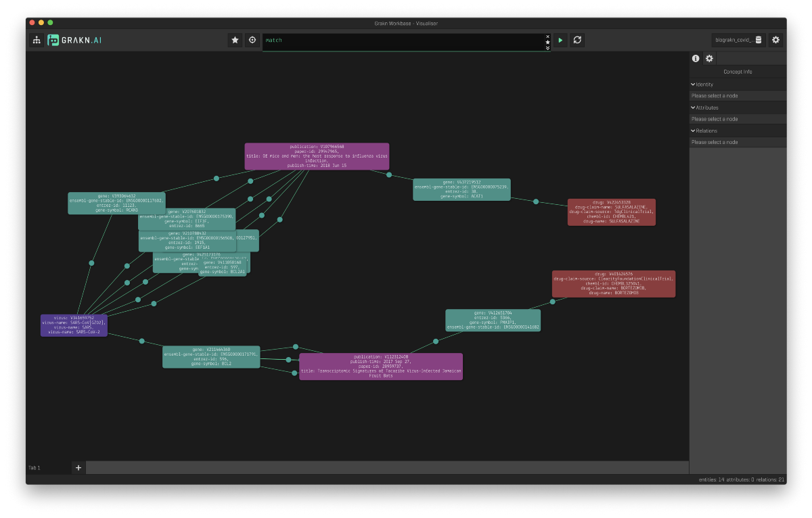Switch to Concept Info tab icon
812x518 pixels.
(696, 58)
